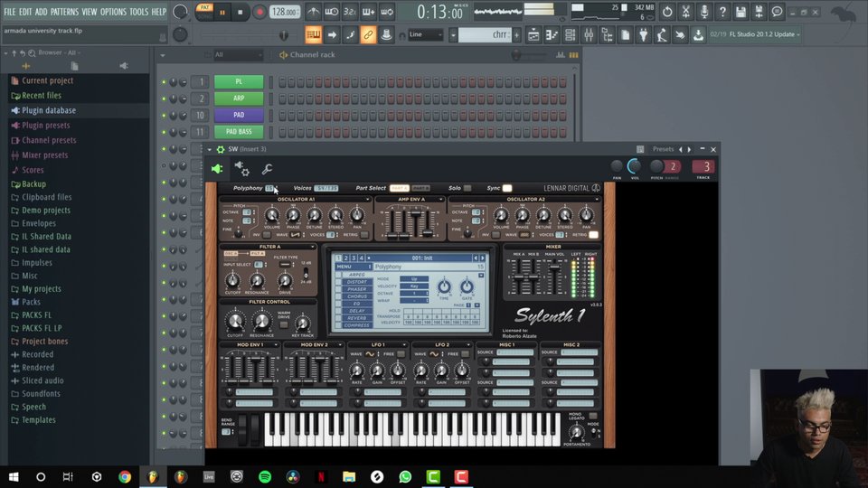The height and width of the screenshot is (488, 868).
Task: Toggle Oscillator A1 Inv switch
Action: [x=266, y=235]
